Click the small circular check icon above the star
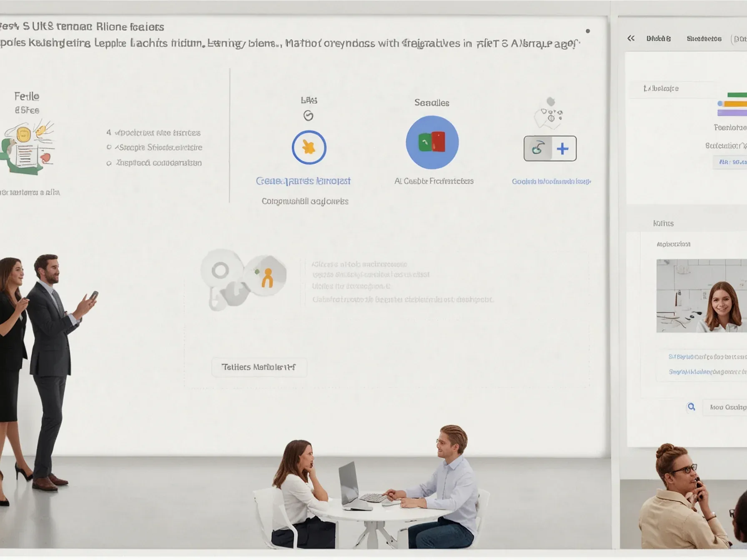This screenshot has width=747, height=560. pyautogui.click(x=308, y=116)
